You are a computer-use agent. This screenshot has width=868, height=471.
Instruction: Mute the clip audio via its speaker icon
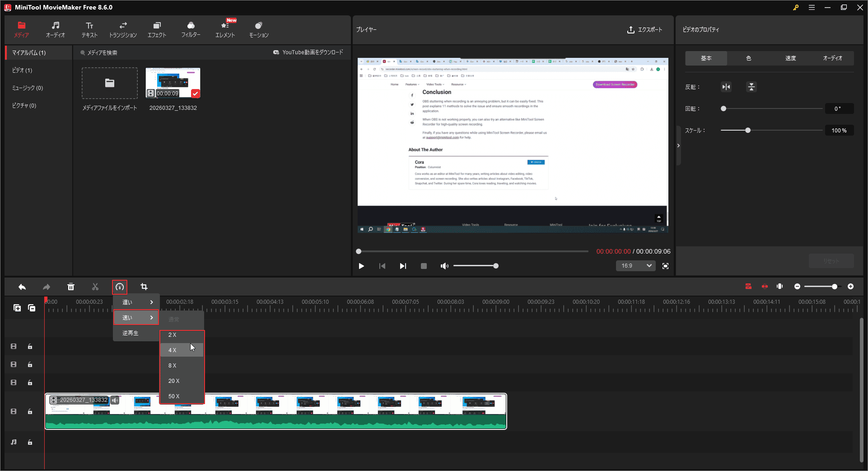pyautogui.click(x=115, y=400)
